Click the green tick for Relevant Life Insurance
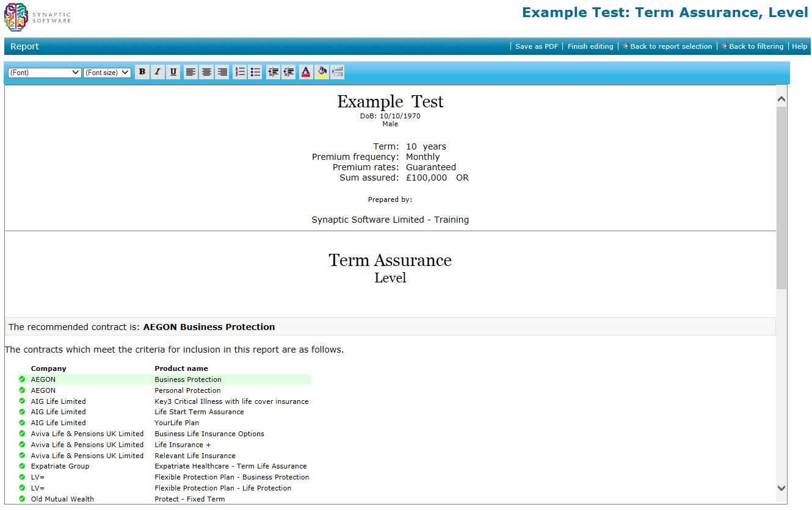Viewport: 812px width, 510px height. tap(22, 456)
